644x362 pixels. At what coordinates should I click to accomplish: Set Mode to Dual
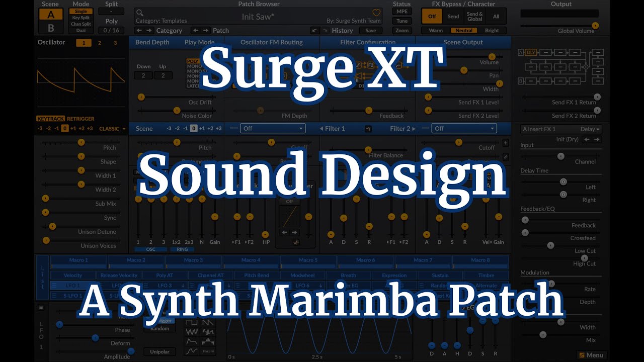point(81,31)
